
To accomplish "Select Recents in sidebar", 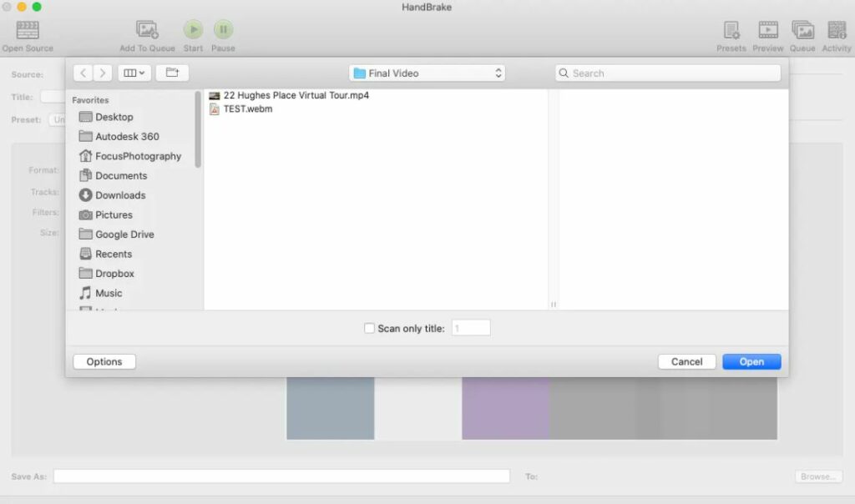I will (x=105, y=255).
